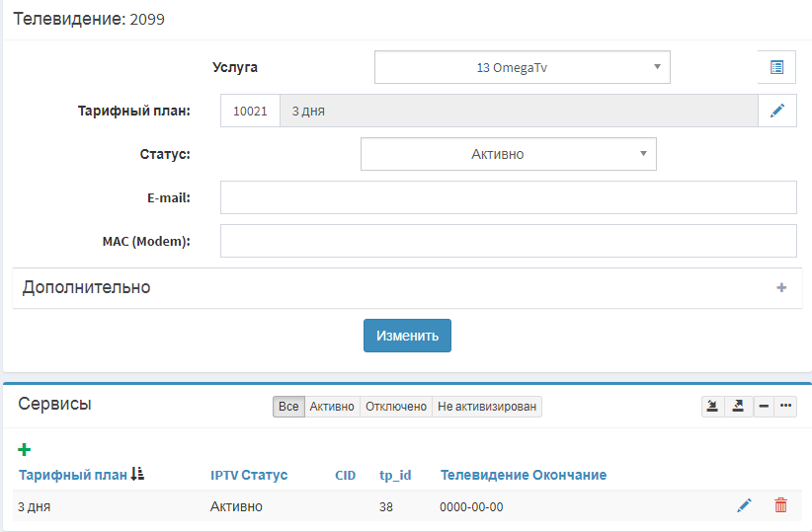Screen dimensions: 812x532
Task: Click the Изменить button
Action: (x=407, y=336)
